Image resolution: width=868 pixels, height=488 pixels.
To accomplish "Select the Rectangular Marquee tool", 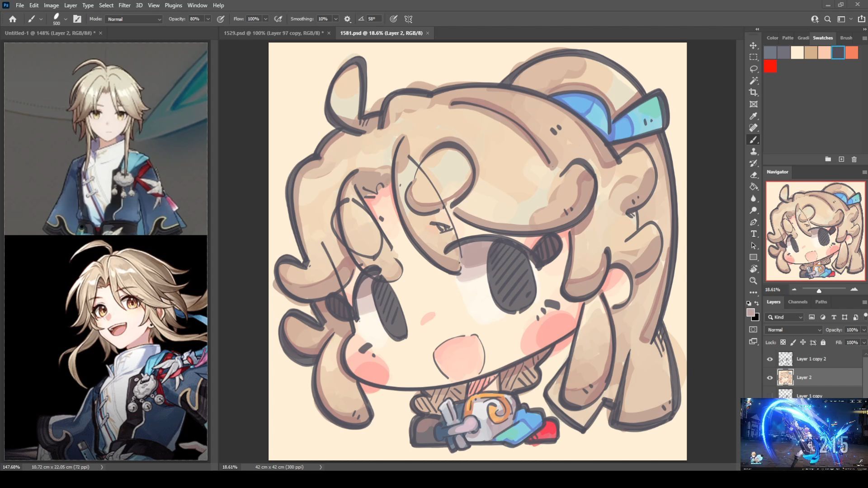I will tap(753, 57).
